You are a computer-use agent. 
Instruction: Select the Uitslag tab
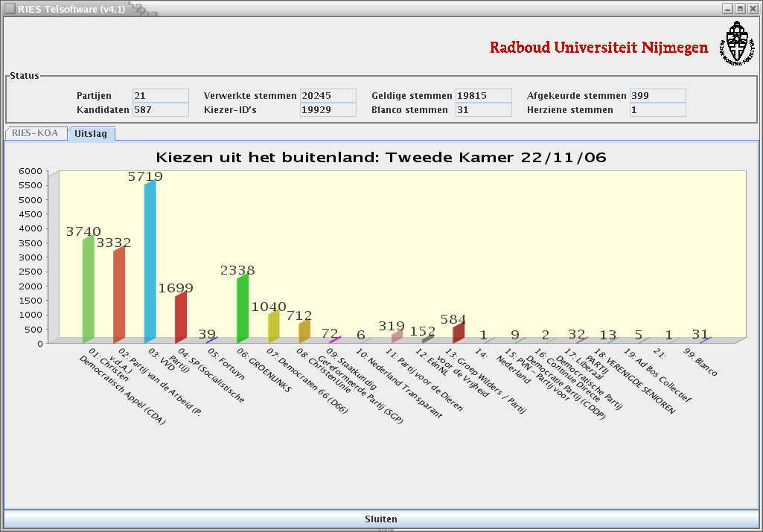point(91,134)
